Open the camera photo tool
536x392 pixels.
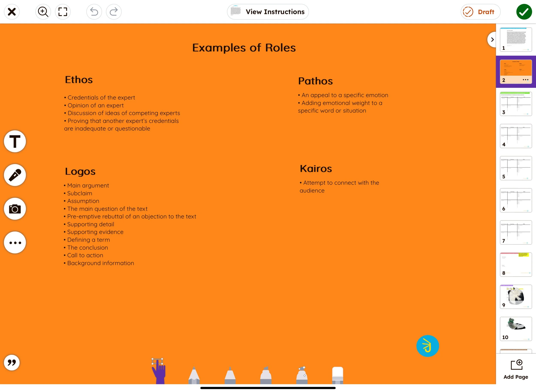[x=15, y=209]
